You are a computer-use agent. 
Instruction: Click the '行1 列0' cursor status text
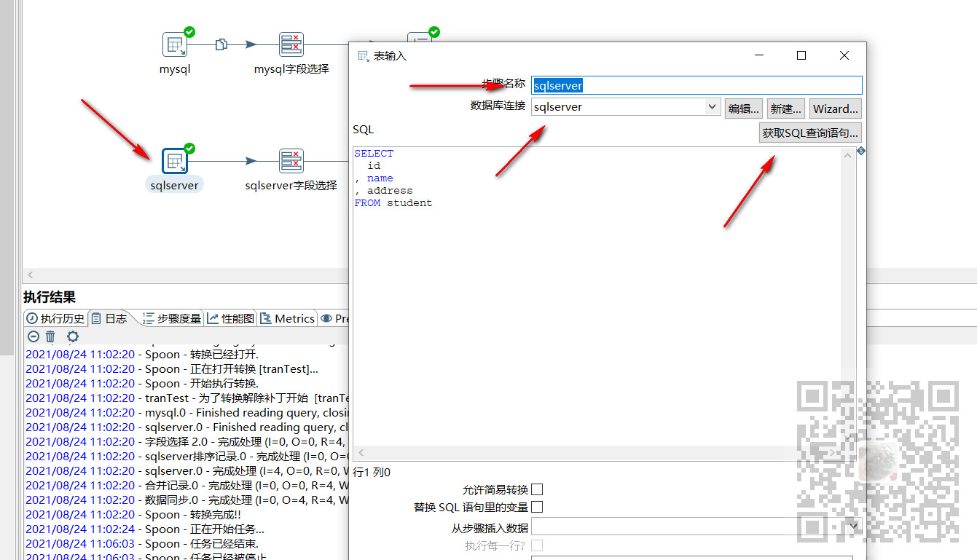[372, 472]
